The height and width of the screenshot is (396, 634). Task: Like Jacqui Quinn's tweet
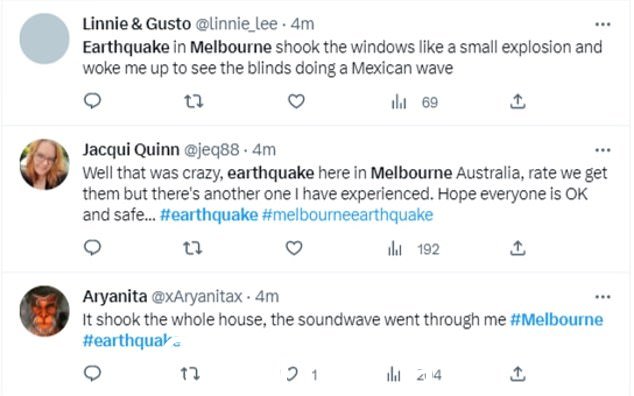(294, 248)
